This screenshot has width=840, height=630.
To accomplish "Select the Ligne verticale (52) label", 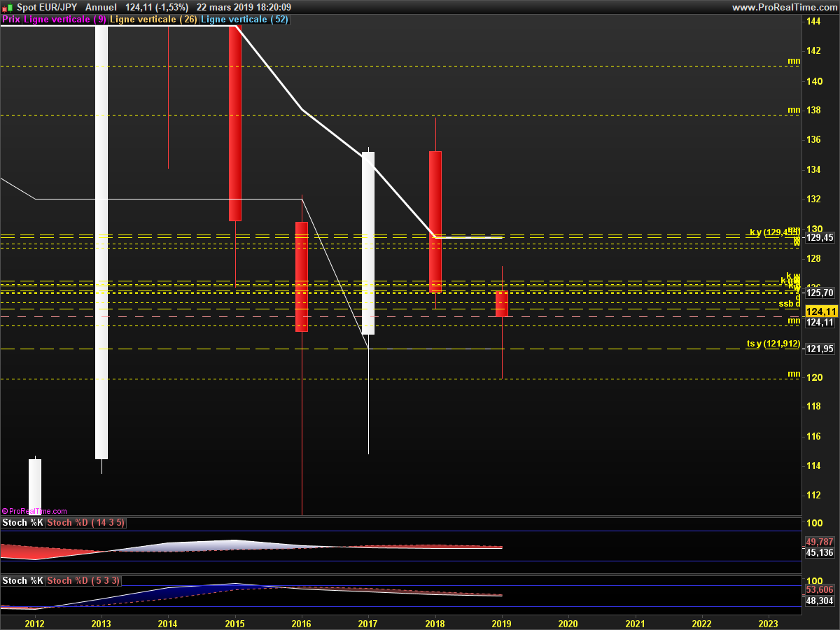I will (x=244, y=20).
